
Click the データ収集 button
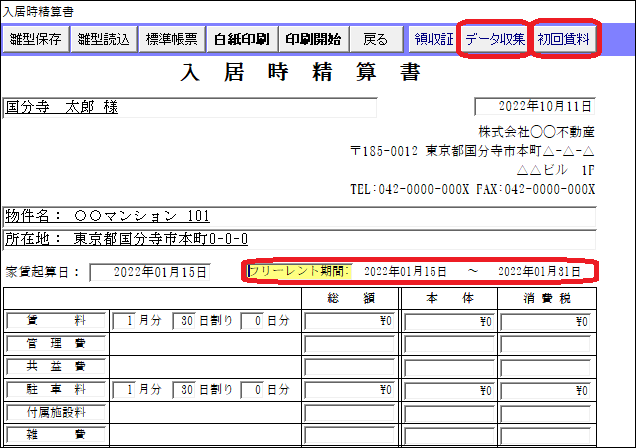click(x=494, y=40)
